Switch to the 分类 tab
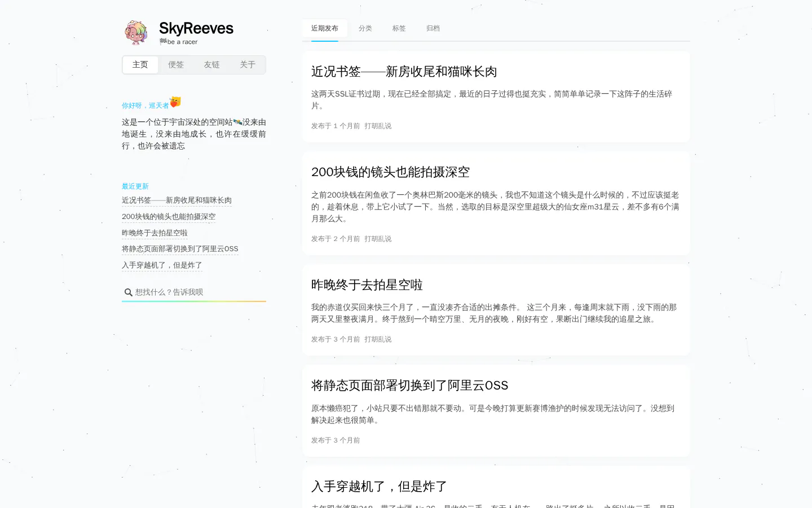 click(365, 28)
